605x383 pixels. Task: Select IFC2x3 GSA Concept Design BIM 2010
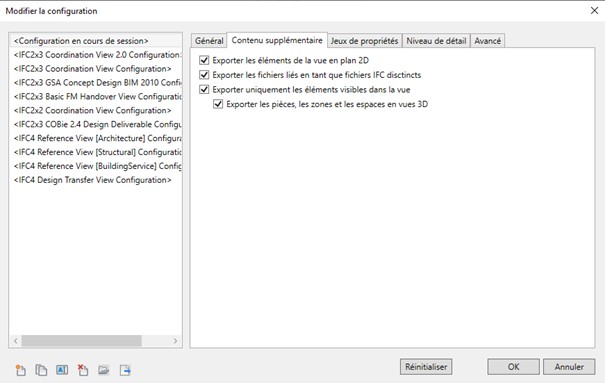pyautogui.click(x=95, y=83)
